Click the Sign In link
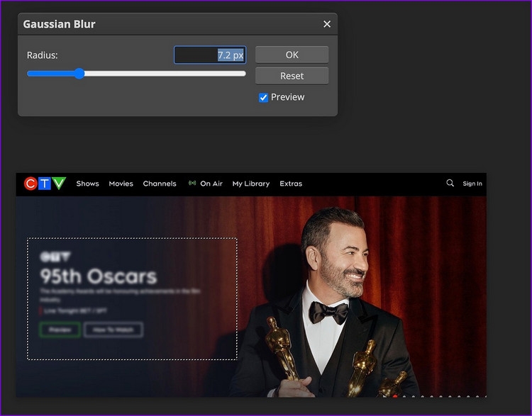This screenshot has height=416, width=532. pyautogui.click(x=472, y=184)
